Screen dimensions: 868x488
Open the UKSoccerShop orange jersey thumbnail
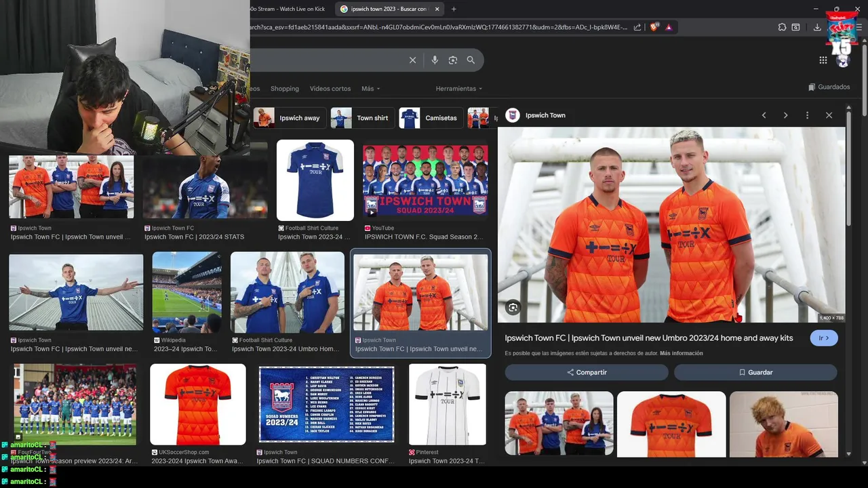tap(198, 404)
